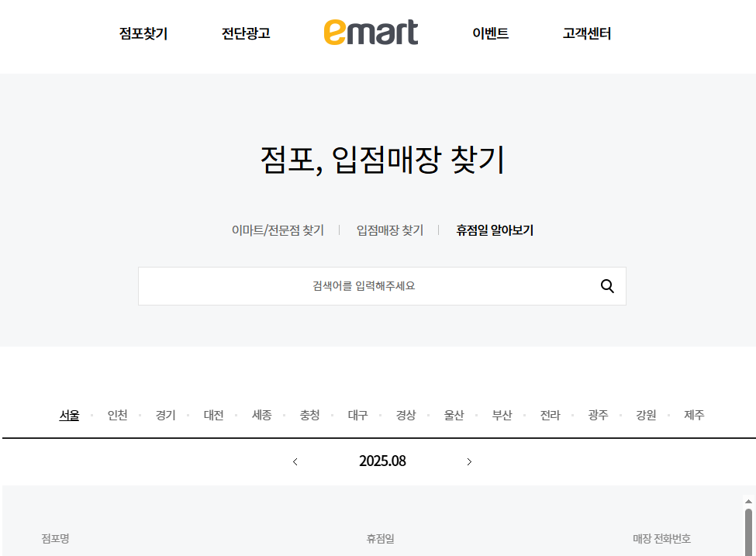
Task: Click scrollbar up arrow in store list
Action: click(x=748, y=502)
